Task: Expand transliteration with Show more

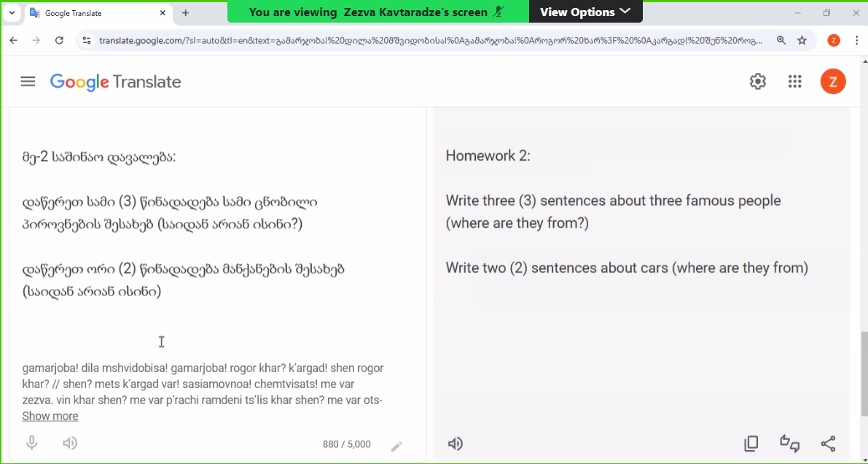Action: pos(50,416)
